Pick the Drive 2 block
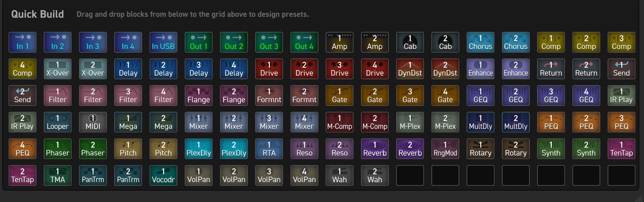The image size is (644, 202). 304,69
